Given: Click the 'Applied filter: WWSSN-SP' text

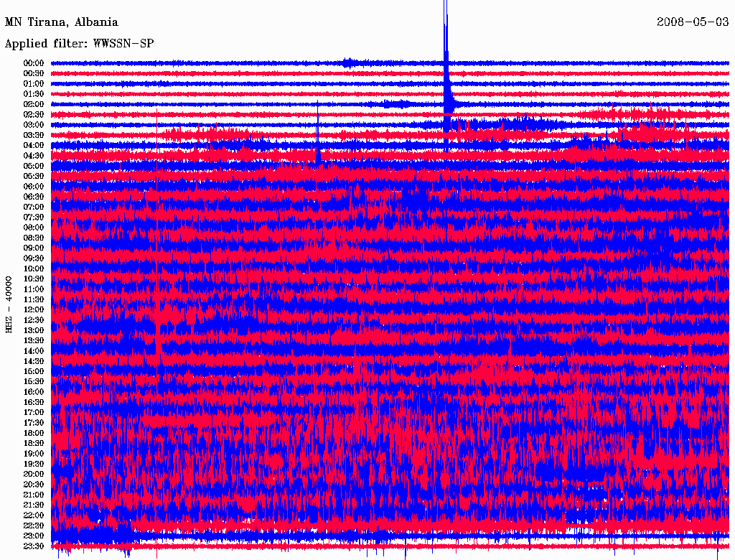Looking at the screenshot, I should tap(79, 44).
